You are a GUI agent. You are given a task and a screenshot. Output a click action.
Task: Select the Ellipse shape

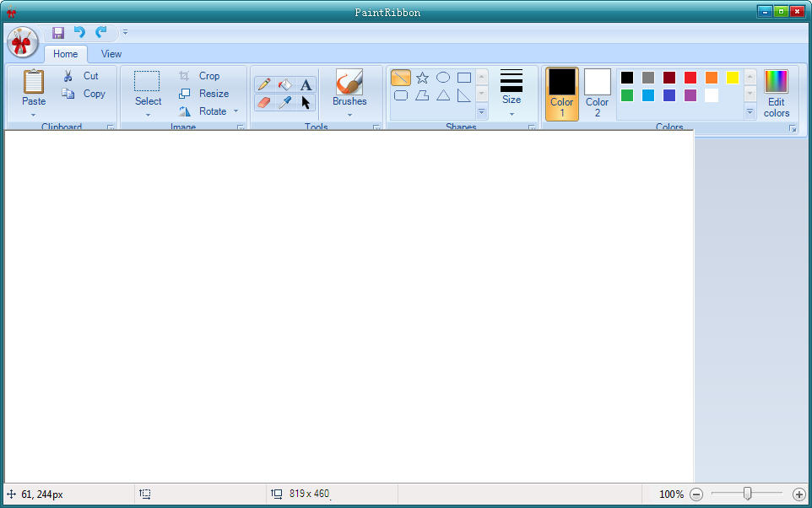(x=443, y=78)
